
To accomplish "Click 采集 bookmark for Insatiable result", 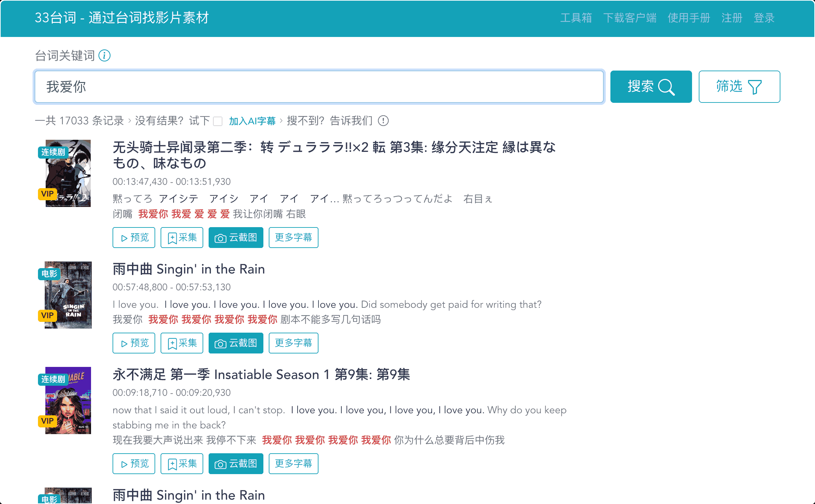I will point(182,464).
